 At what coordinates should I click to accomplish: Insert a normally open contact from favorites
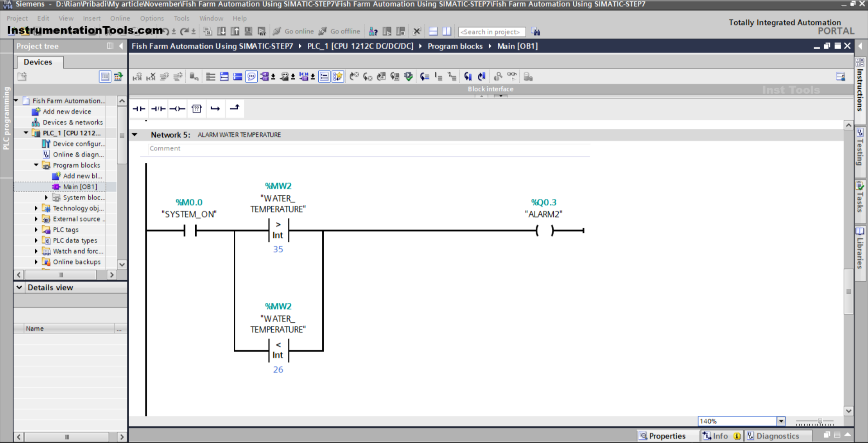139,108
